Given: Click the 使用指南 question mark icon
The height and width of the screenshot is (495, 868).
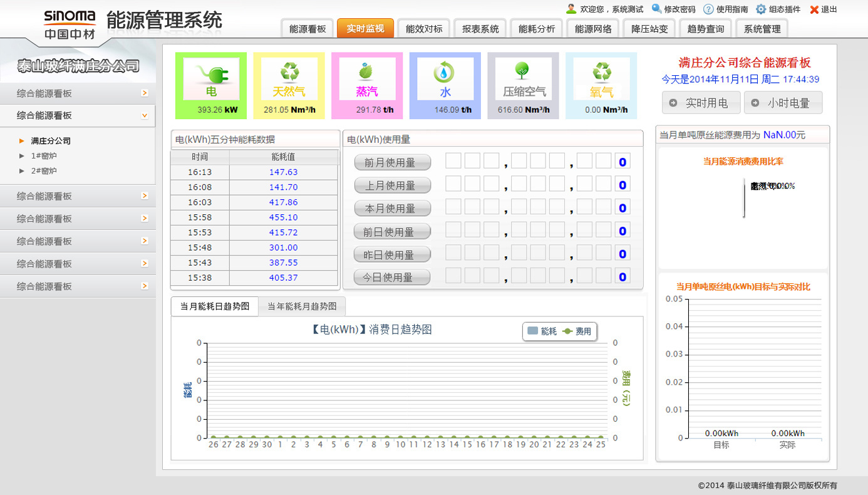Looking at the screenshot, I should point(708,9).
